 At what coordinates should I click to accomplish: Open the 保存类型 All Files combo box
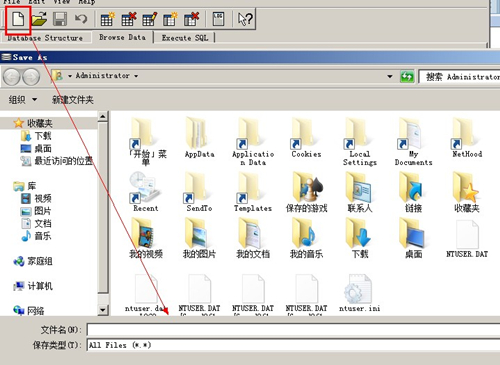pos(293,345)
